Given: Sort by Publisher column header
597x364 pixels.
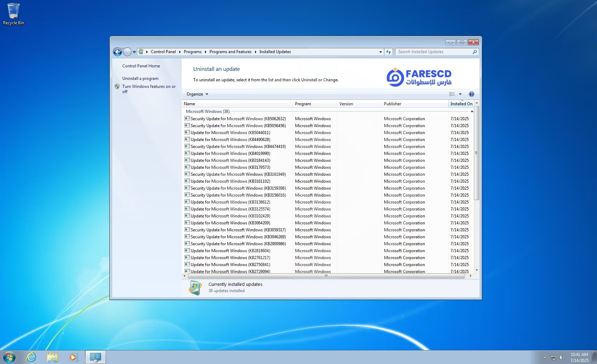Looking at the screenshot, I should pyautogui.click(x=415, y=104).
